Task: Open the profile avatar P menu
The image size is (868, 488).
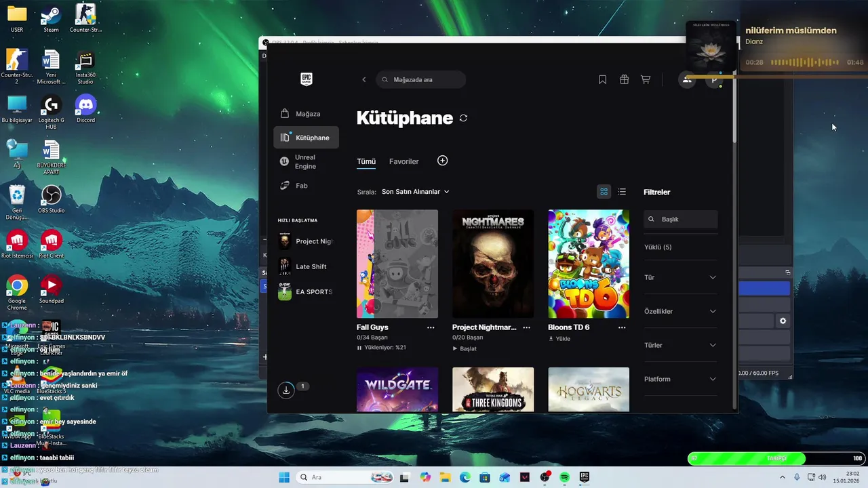Action: pyautogui.click(x=713, y=80)
